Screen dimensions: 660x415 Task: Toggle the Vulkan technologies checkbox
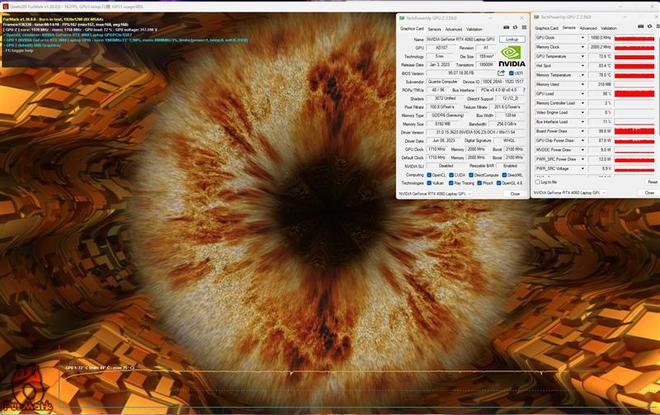[431, 183]
